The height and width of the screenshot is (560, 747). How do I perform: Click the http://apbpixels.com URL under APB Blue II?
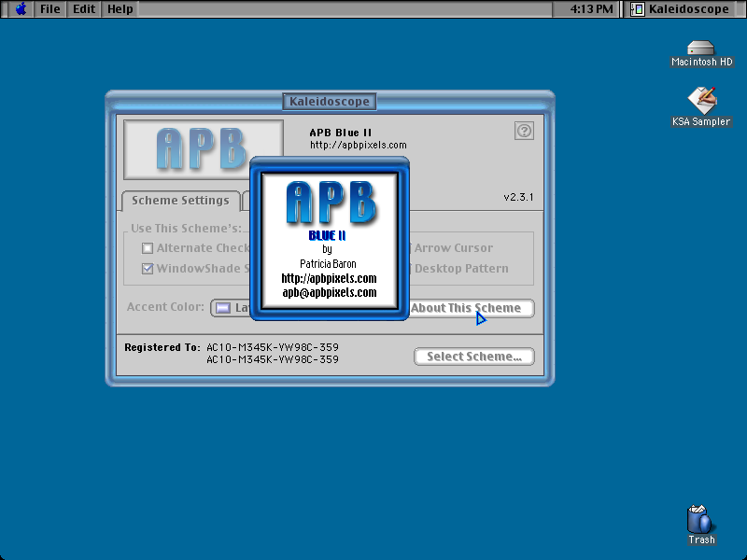click(x=359, y=145)
